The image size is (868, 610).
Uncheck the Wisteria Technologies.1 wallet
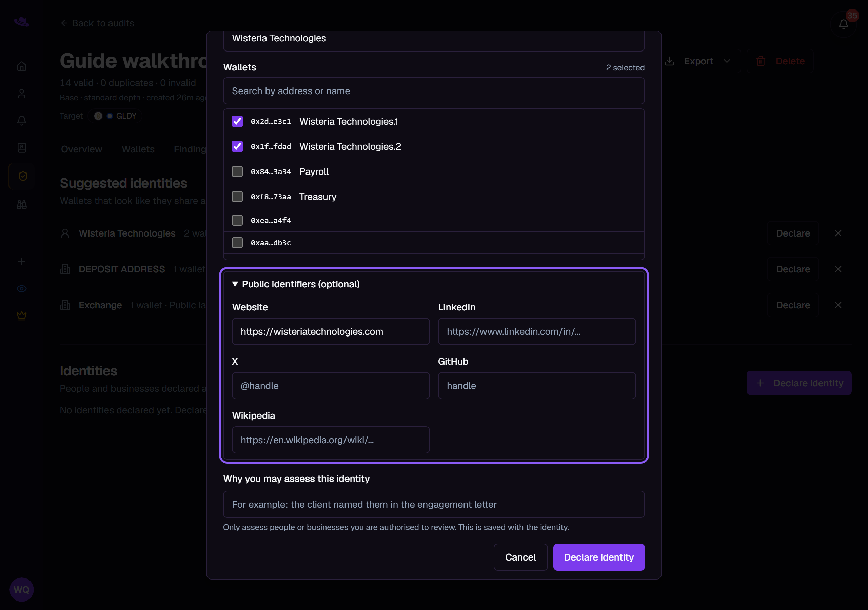[x=237, y=121]
